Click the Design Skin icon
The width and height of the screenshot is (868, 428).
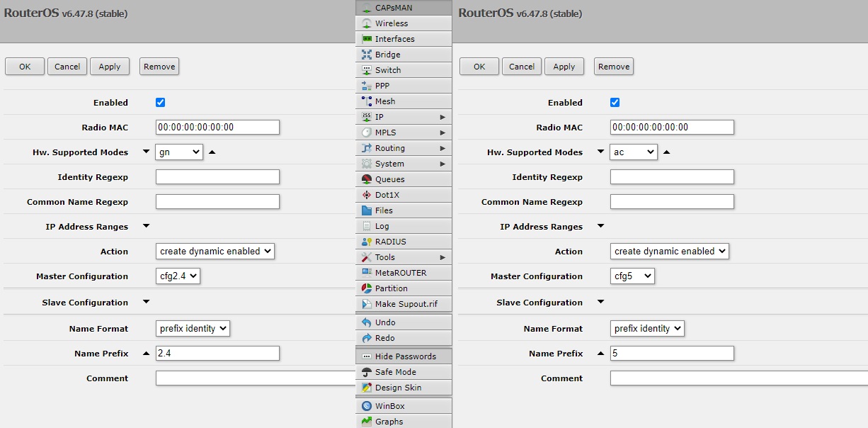[366, 388]
